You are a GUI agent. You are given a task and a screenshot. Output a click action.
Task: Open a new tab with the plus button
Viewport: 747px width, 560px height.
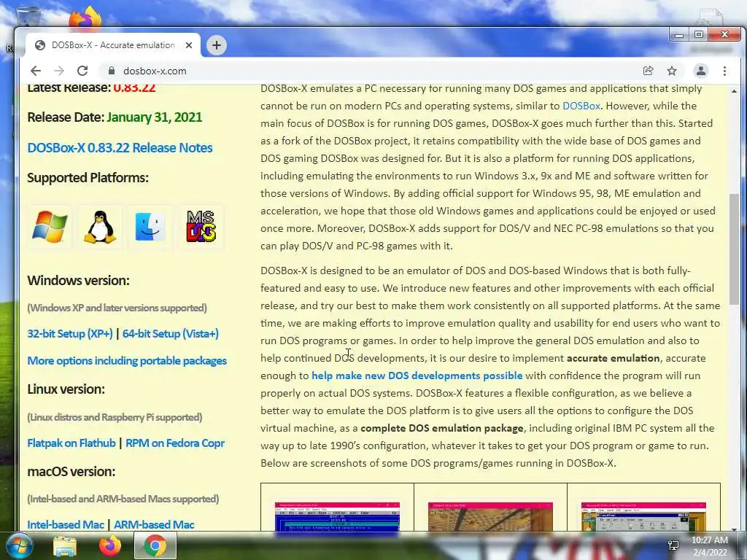click(x=216, y=45)
